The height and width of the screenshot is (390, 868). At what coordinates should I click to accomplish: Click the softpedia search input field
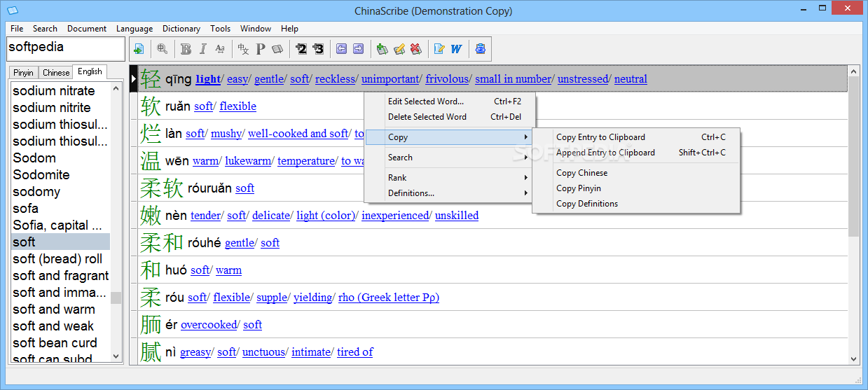point(66,48)
